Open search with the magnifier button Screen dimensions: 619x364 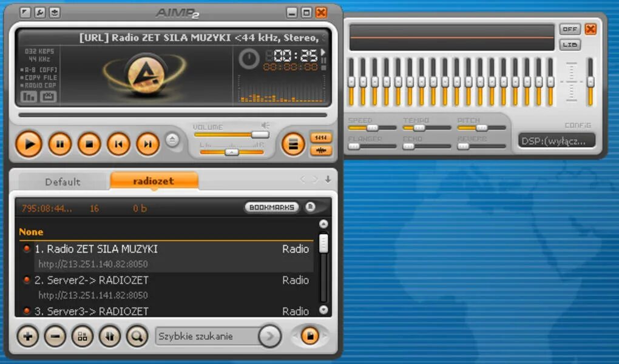click(x=137, y=336)
